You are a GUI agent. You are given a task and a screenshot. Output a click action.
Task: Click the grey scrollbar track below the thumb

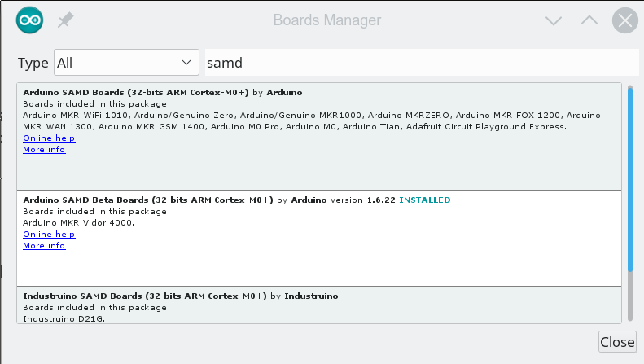point(630,297)
